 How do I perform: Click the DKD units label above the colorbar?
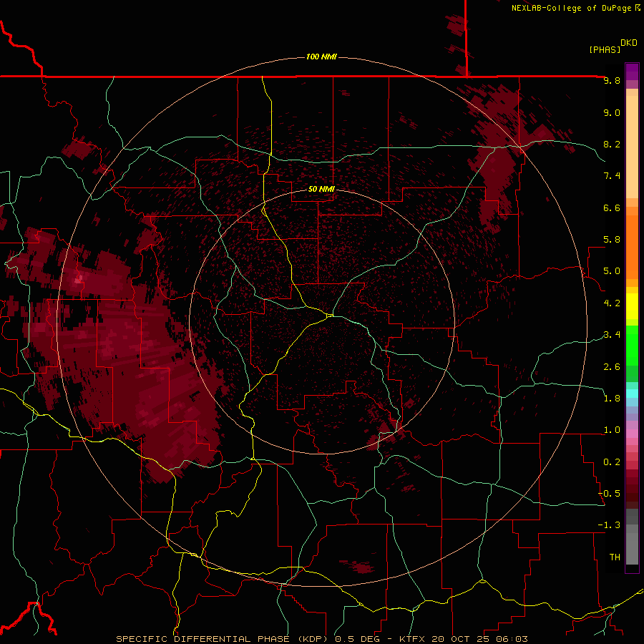pyautogui.click(x=629, y=43)
